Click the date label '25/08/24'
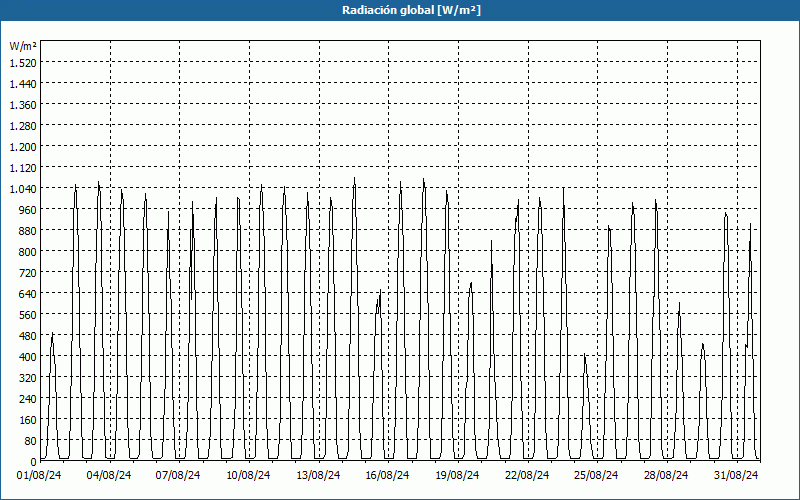Image resolution: width=800 pixels, height=500 pixels. click(596, 476)
